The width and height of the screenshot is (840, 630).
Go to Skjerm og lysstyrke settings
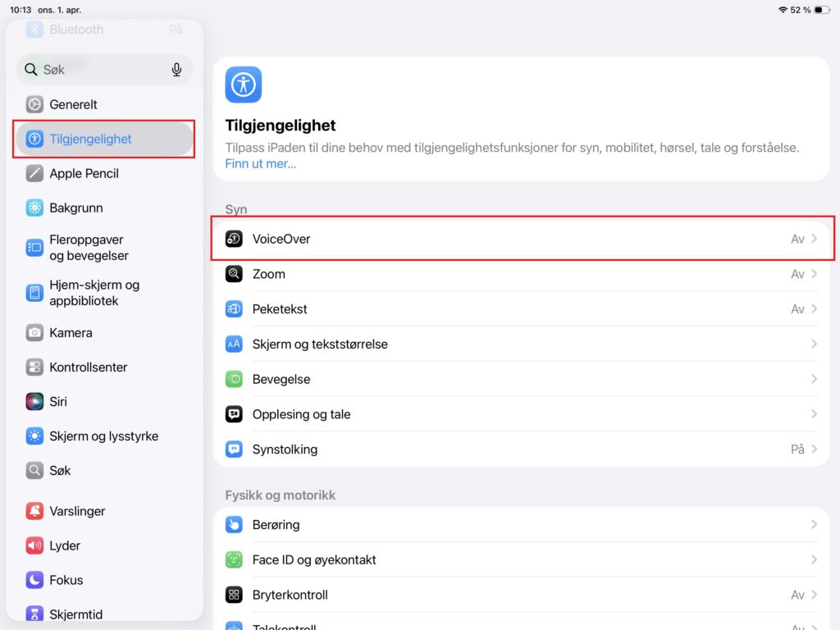tap(104, 436)
